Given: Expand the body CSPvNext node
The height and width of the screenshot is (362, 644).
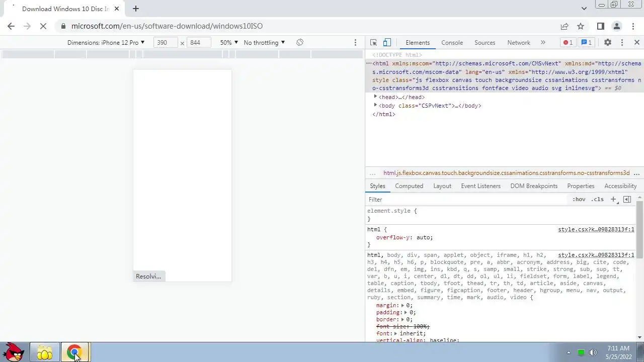Looking at the screenshot, I should 375,106.
